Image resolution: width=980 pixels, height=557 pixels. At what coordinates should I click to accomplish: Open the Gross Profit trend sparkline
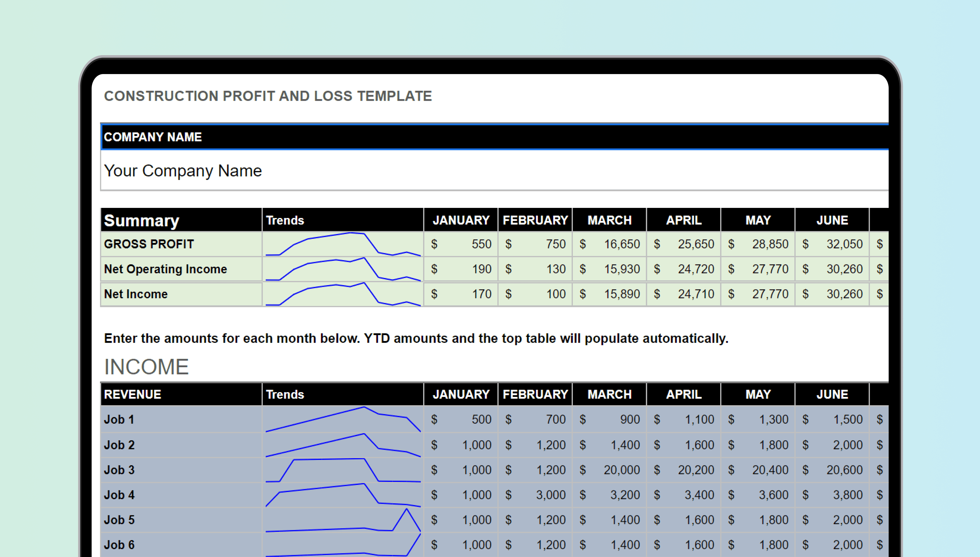tap(343, 244)
